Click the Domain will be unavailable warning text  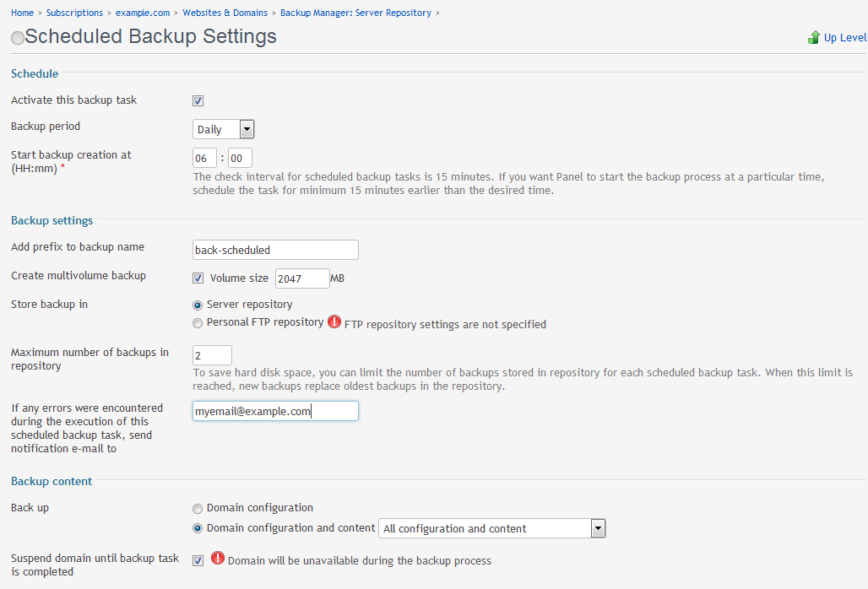point(359,561)
